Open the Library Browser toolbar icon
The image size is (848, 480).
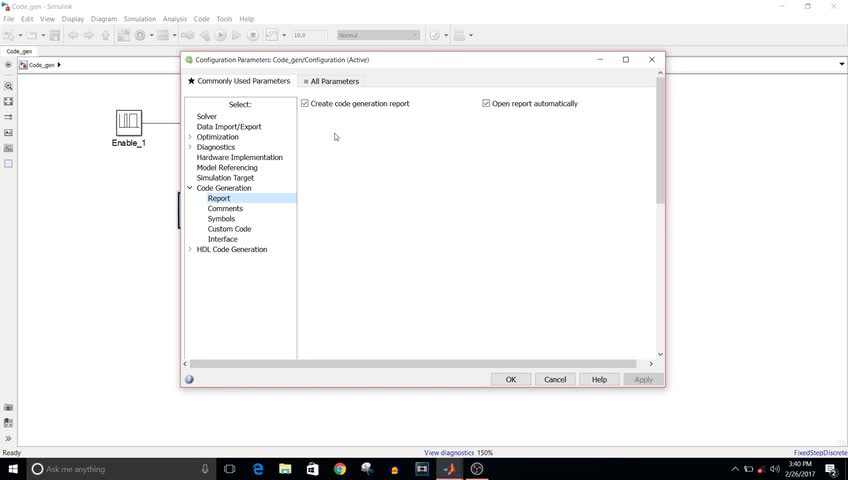pos(124,35)
